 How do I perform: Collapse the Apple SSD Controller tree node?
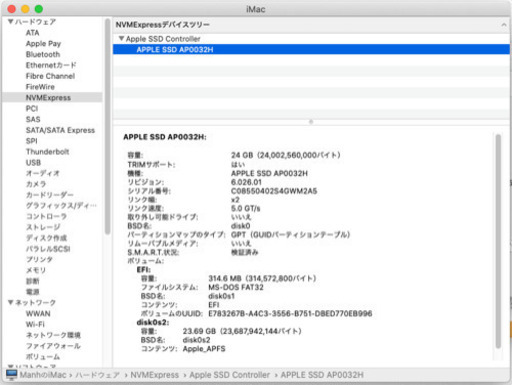(121, 39)
